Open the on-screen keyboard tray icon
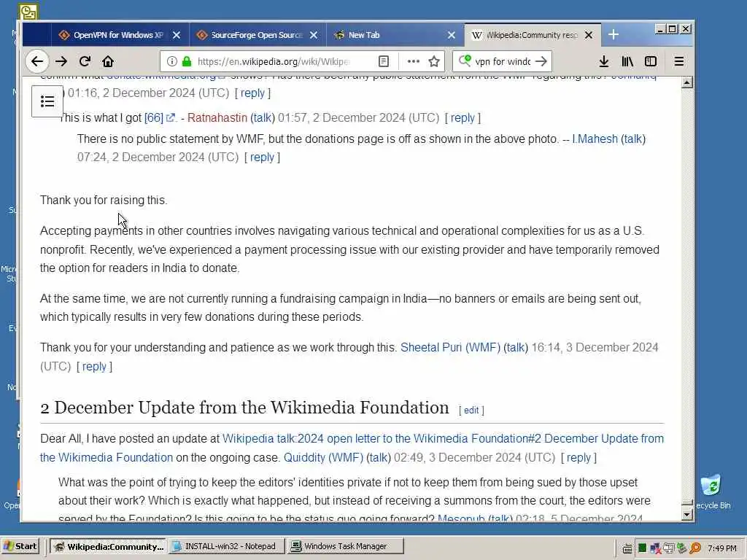The image size is (747, 560). click(x=628, y=548)
